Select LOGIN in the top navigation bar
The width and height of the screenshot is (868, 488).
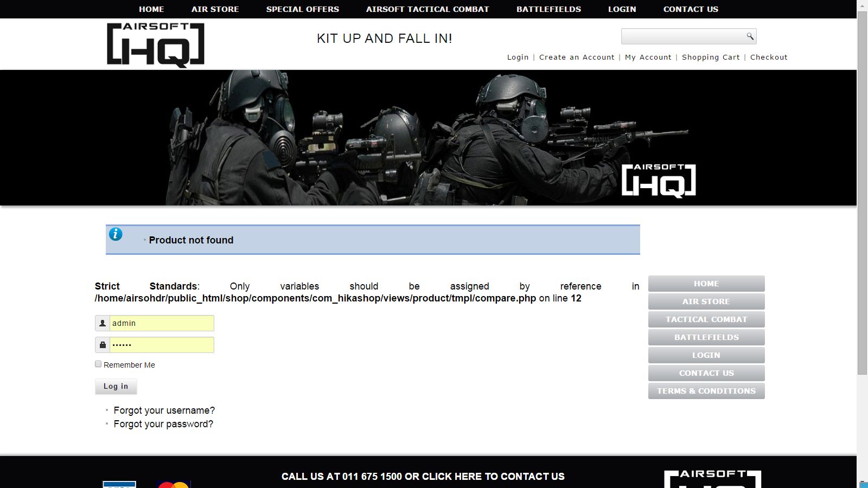(622, 9)
